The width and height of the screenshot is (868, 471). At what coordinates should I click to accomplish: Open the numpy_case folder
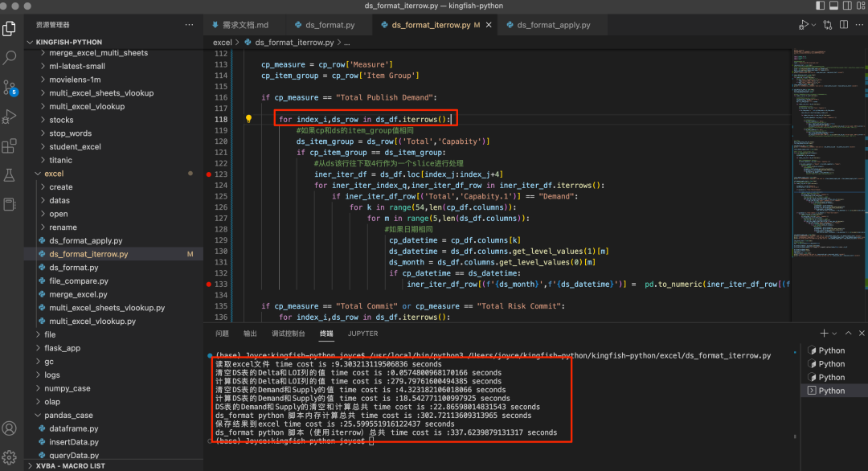pyautogui.click(x=68, y=388)
